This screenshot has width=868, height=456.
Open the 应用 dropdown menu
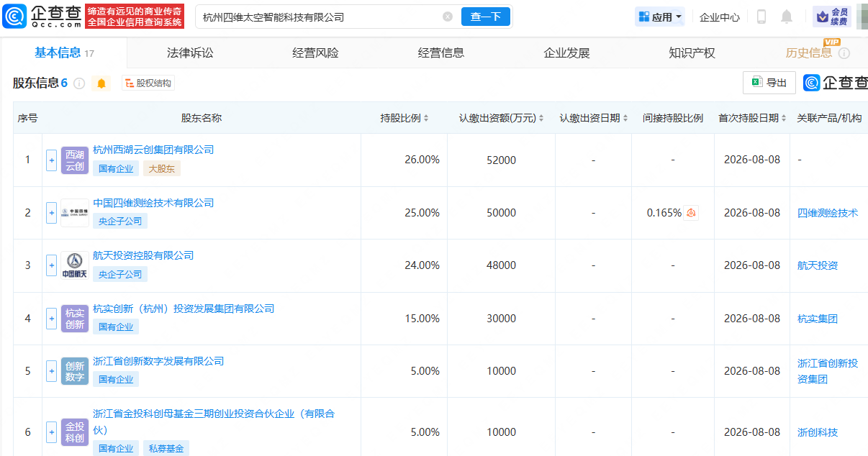660,17
